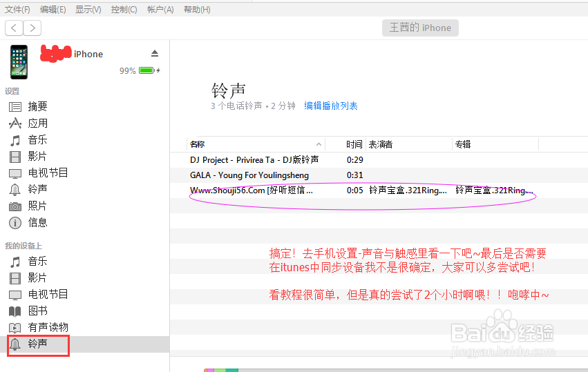Viewport: 588px width, 372px height.
Task: Open the 显示(V) menu
Action: (x=88, y=10)
